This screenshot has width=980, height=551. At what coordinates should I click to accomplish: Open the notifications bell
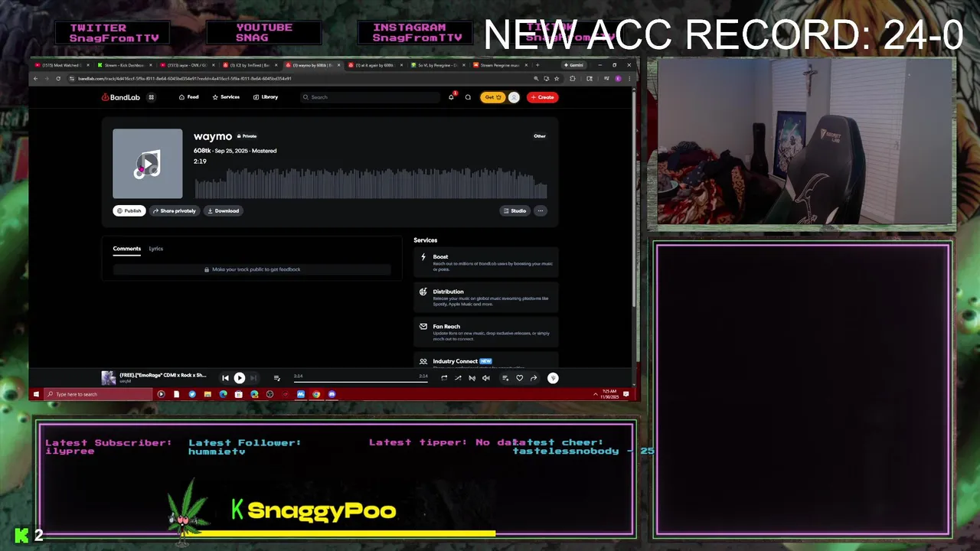click(x=451, y=97)
